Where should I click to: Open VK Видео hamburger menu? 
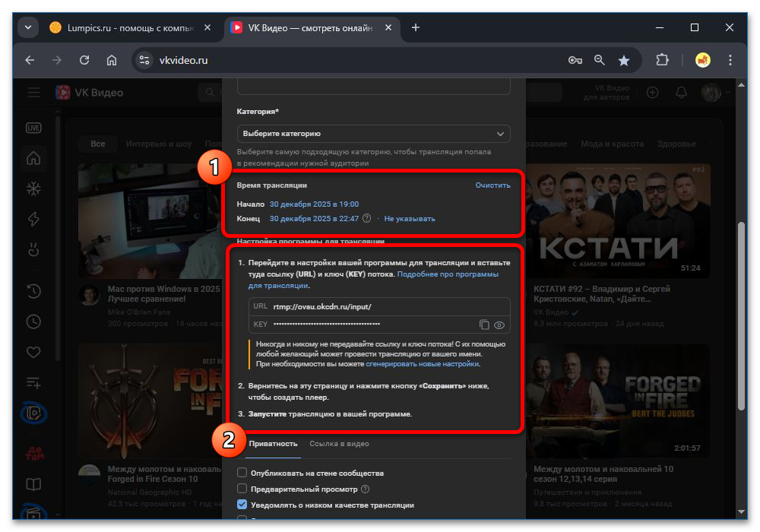[34, 92]
